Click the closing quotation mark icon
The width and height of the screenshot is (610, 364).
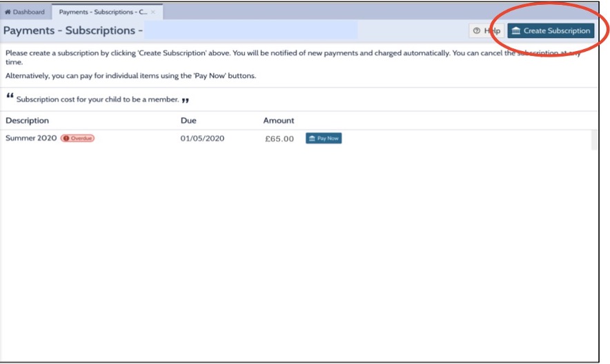coord(186,99)
